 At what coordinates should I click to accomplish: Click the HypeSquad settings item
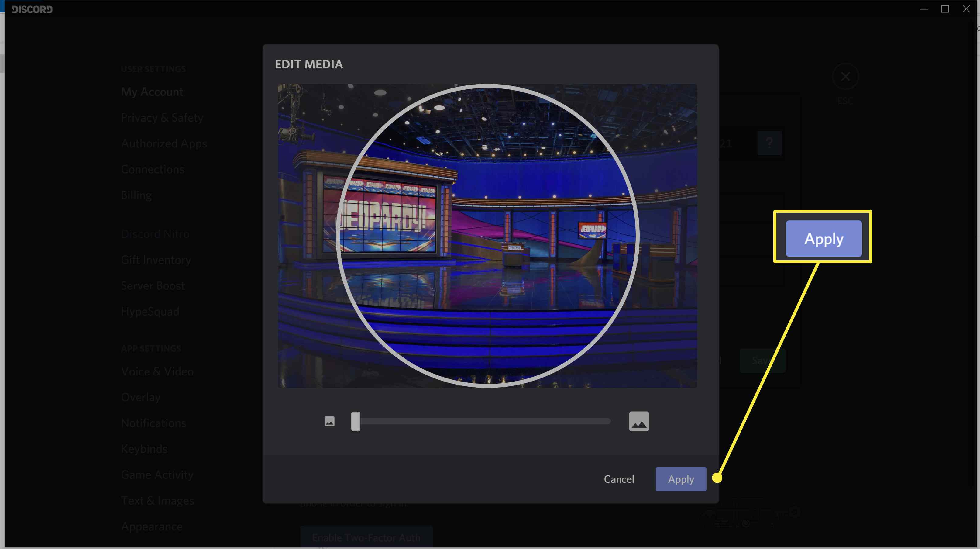coord(150,312)
